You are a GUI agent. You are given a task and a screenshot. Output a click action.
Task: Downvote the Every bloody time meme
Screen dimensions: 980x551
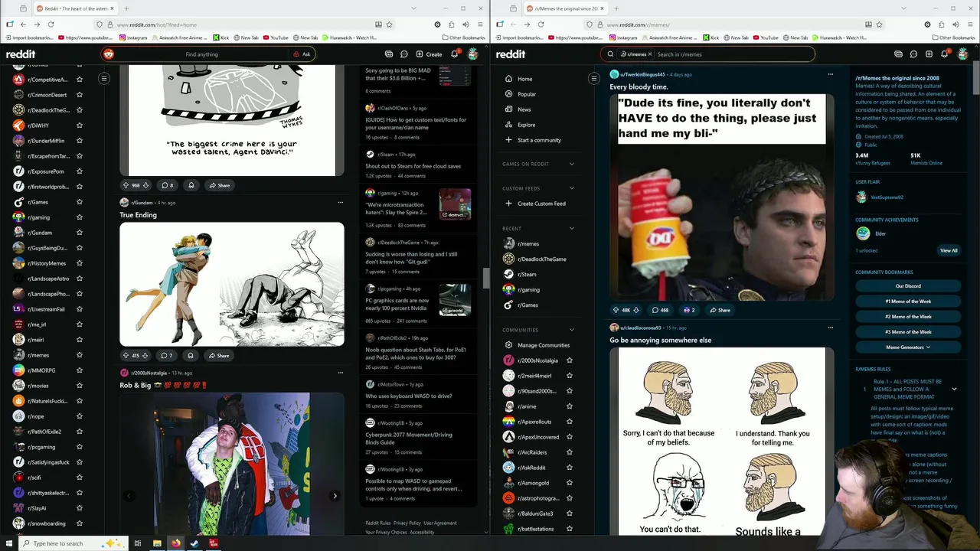tap(635, 310)
